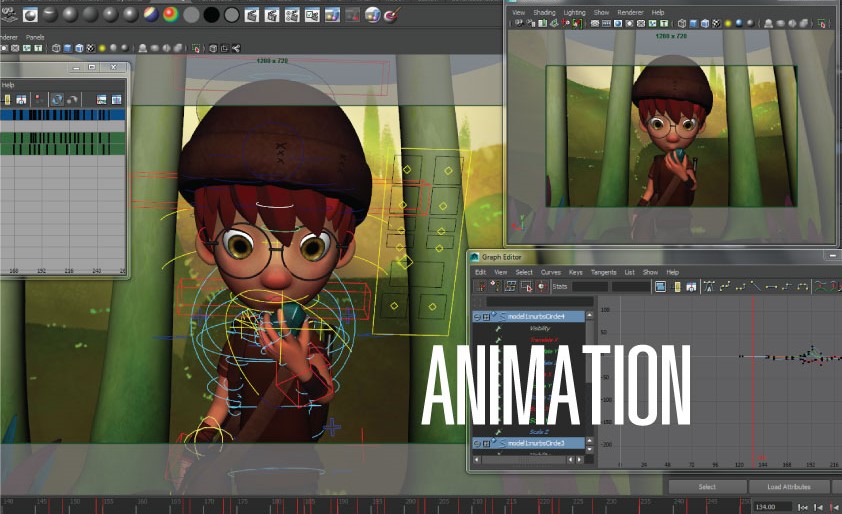Open the Tangents menu in the Graph Editor
The width and height of the screenshot is (842, 514).
pyautogui.click(x=603, y=272)
